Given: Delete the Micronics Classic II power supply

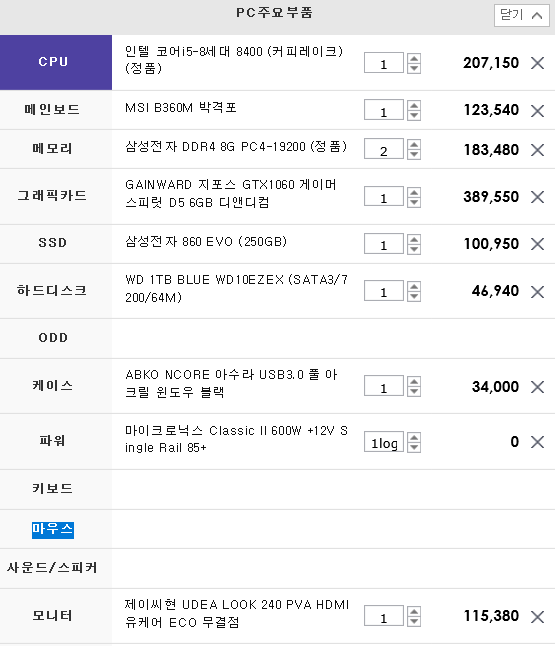Looking at the screenshot, I should 537,442.
